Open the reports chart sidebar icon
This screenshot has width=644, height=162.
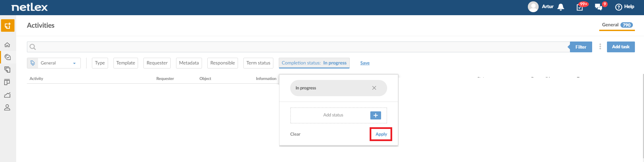click(x=7, y=95)
